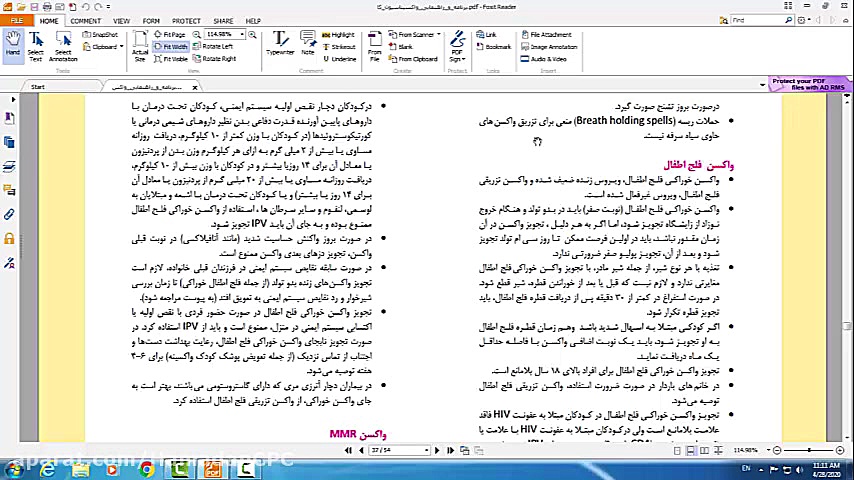Select the Strikeout tool
This screenshot has height=480, width=854.
pos(339,47)
